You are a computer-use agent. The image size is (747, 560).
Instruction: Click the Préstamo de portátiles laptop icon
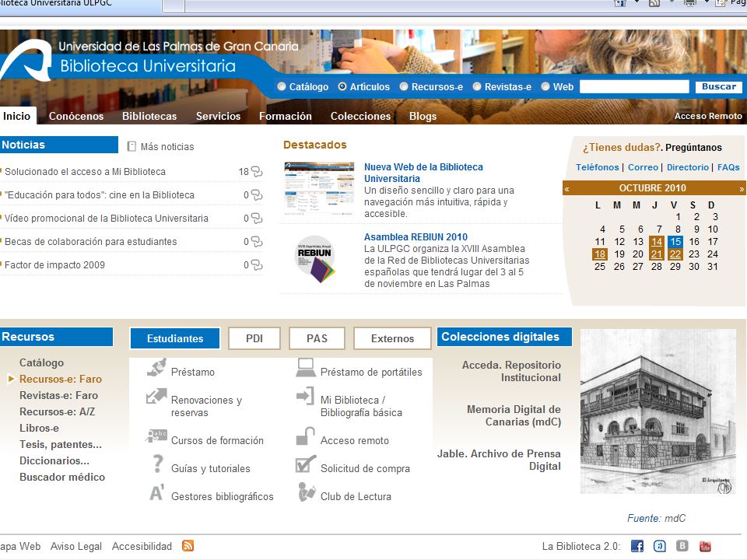click(x=305, y=368)
